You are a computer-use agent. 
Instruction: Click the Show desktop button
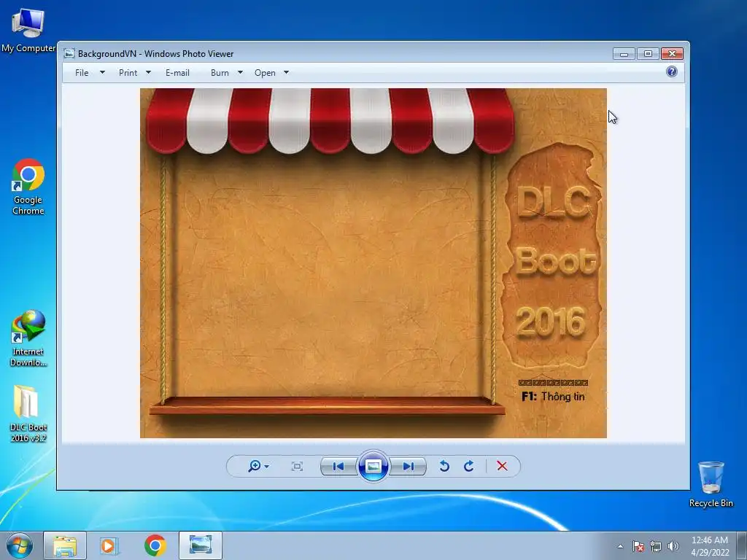[x=742, y=546]
